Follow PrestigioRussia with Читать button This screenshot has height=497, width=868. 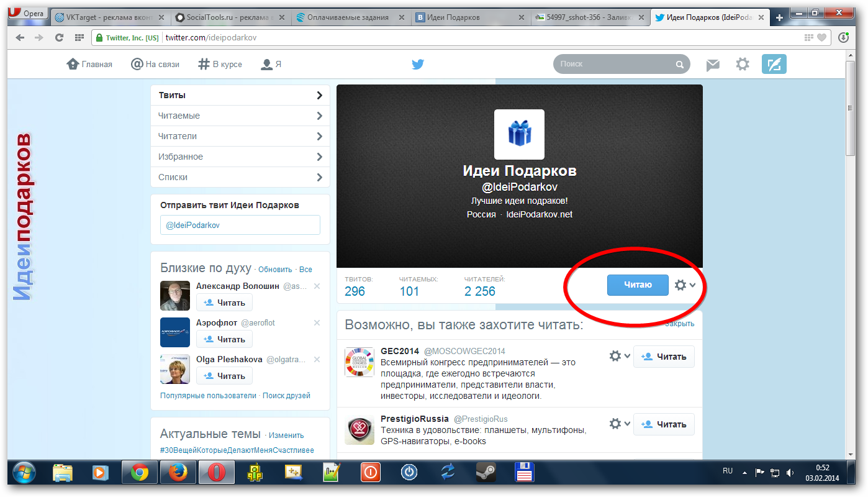[x=664, y=424]
